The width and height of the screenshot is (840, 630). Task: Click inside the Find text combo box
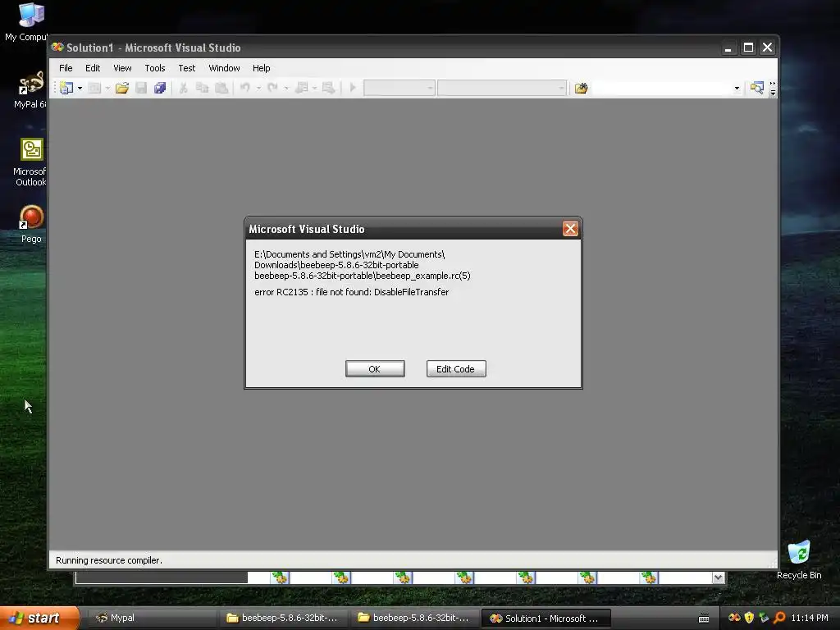click(661, 88)
